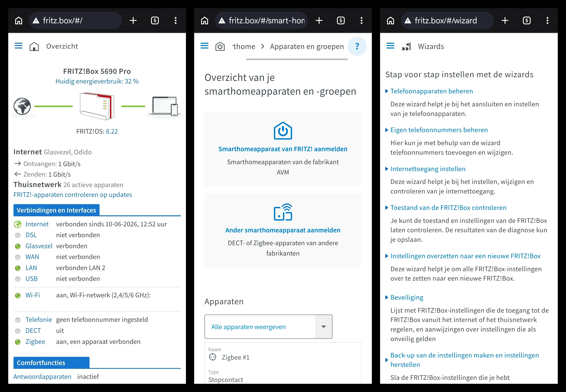This screenshot has width=566, height=392.
Task: Open new tab in wizard window
Action: point(505,21)
